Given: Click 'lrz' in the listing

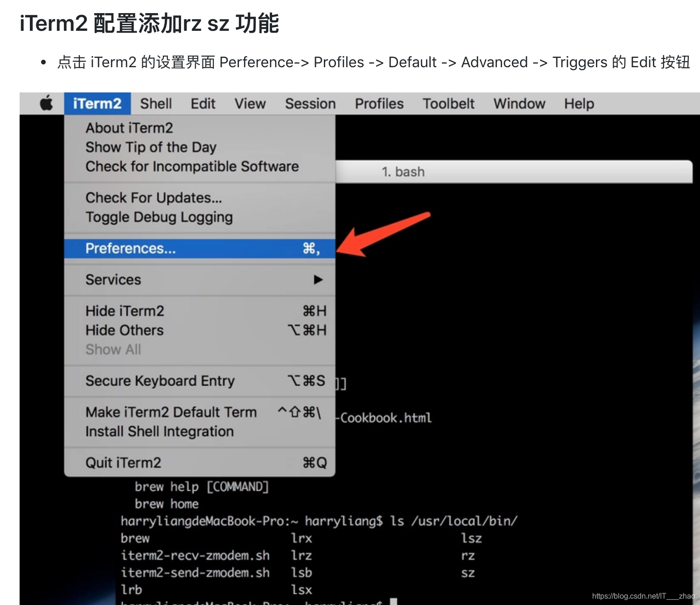Looking at the screenshot, I should point(301,556).
